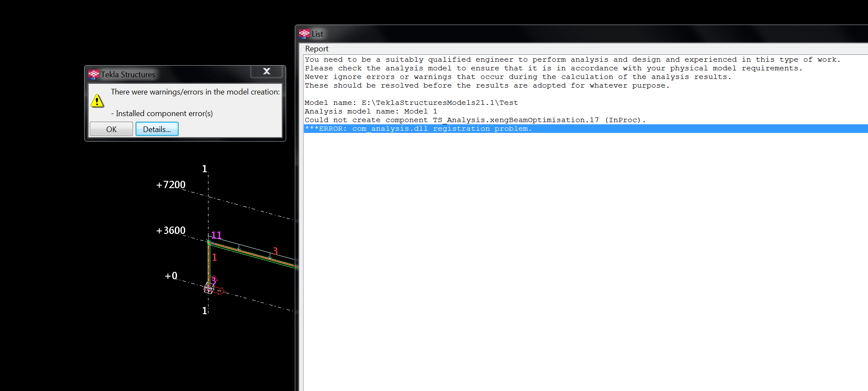The image size is (868, 391).
Task: Select the highlighted com_analysis.dll ERROR line
Action: [x=586, y=129]
